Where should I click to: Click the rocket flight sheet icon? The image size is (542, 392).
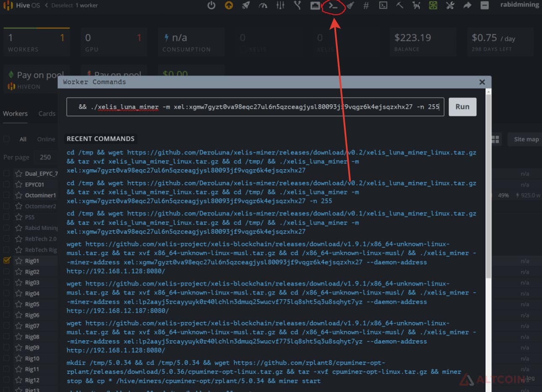(x=246, y=5)
